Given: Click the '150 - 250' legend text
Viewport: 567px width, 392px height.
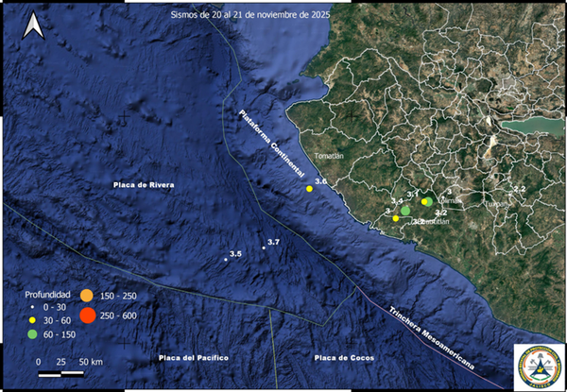Looking at the screenshot, I should click(119, 297).
